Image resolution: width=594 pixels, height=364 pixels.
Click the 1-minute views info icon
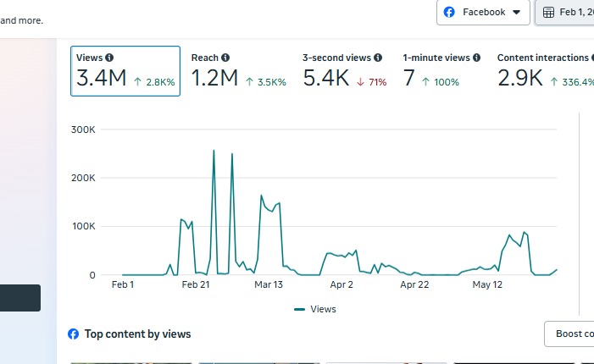tap(477, 58)
